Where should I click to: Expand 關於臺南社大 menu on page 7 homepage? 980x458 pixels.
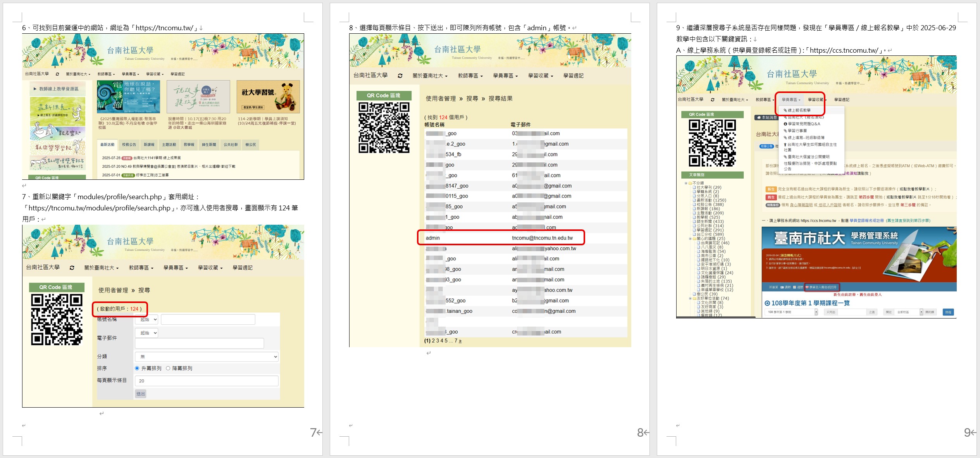pyautogui.click(x=78, y=74)
